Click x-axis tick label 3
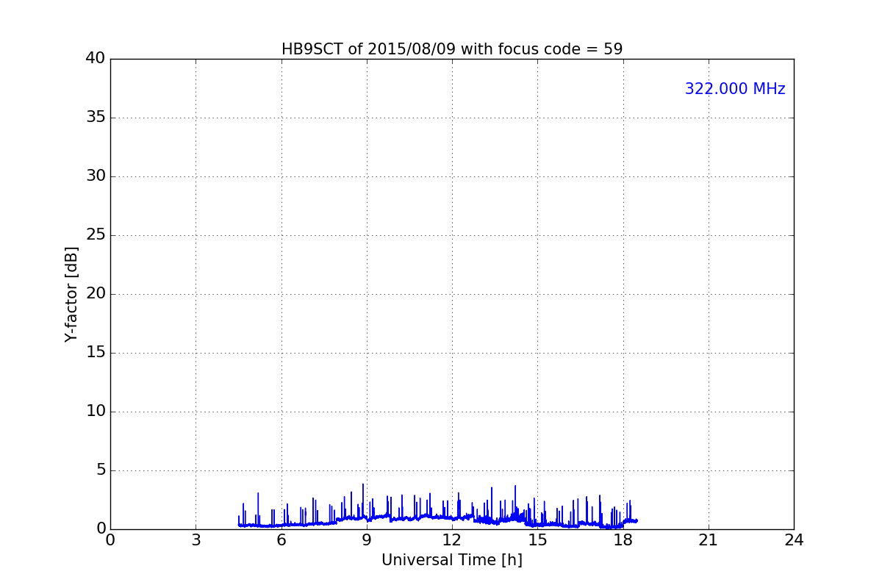The image size is (882, 588). [x=196, y=540]
